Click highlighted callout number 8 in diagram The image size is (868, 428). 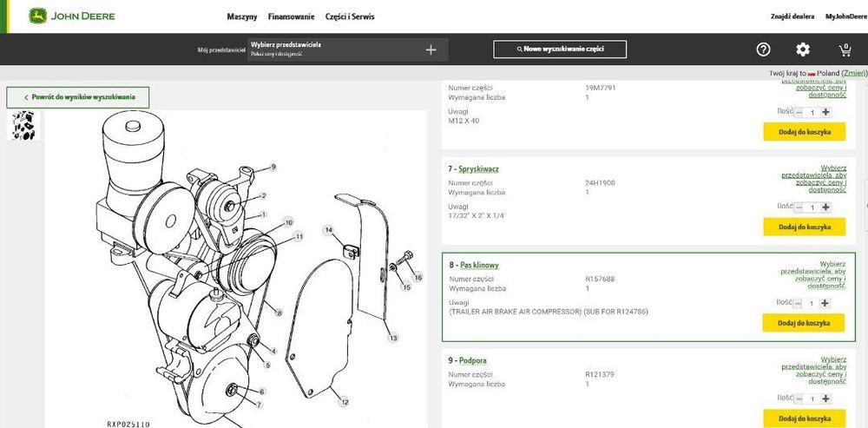(279, 313)
